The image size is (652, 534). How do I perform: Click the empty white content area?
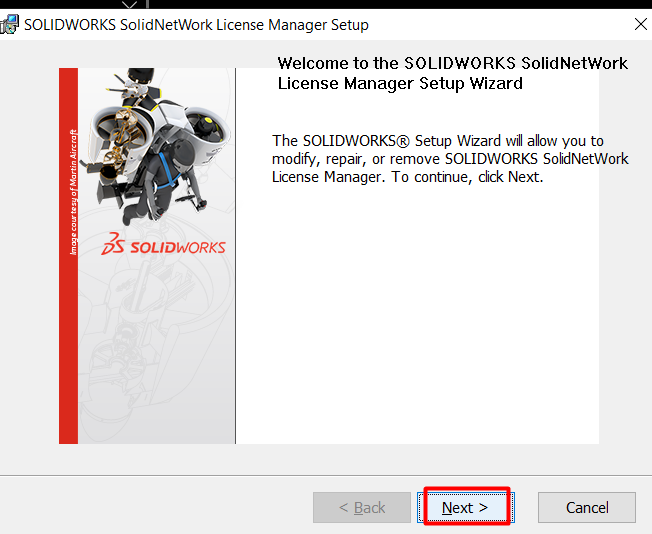click(420, 320)
